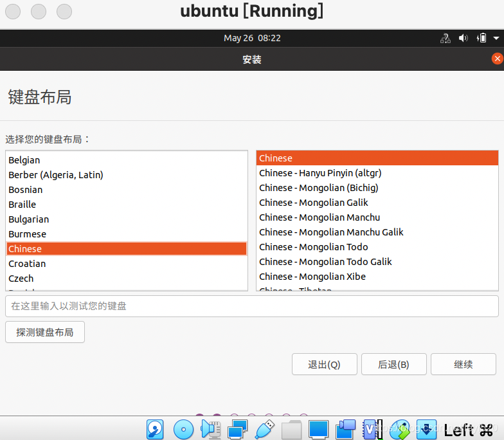Viewport: 504px width, 440px height.
Task: Open the May 26 08:22 clock menu
Action: pos(252,39)
